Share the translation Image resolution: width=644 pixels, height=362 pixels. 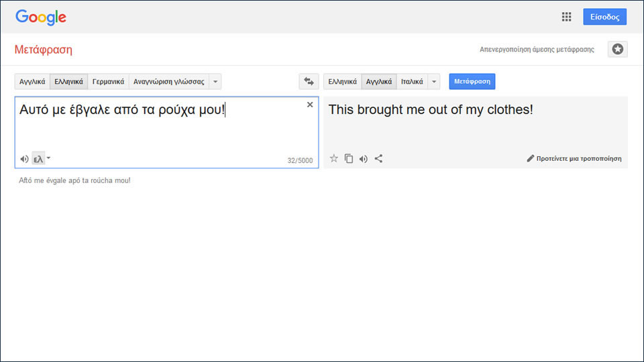tap(378, 158)
